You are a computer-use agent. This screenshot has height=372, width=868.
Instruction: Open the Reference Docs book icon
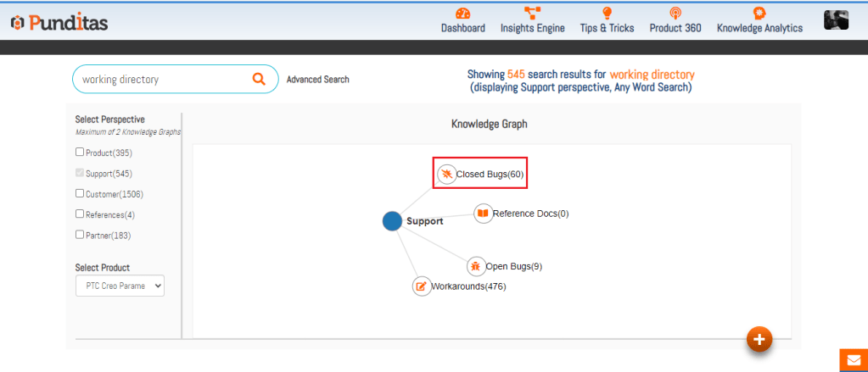point(483,214)
